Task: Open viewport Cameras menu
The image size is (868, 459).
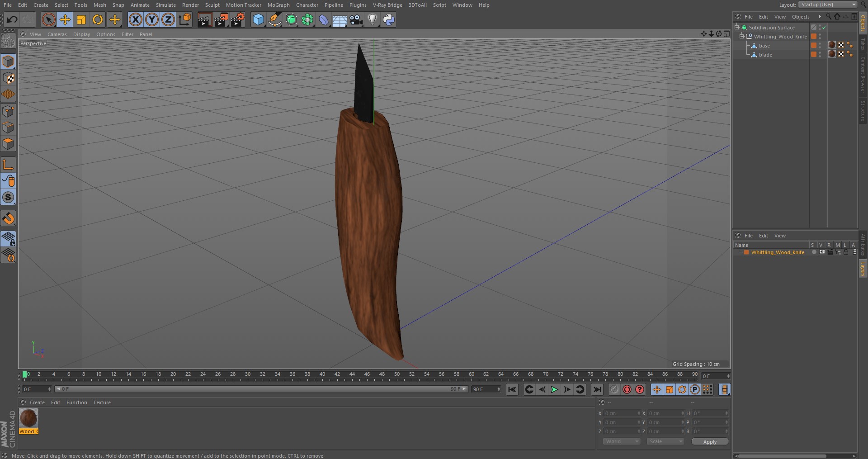Action: pyautogui.click(x=57, y=34)
